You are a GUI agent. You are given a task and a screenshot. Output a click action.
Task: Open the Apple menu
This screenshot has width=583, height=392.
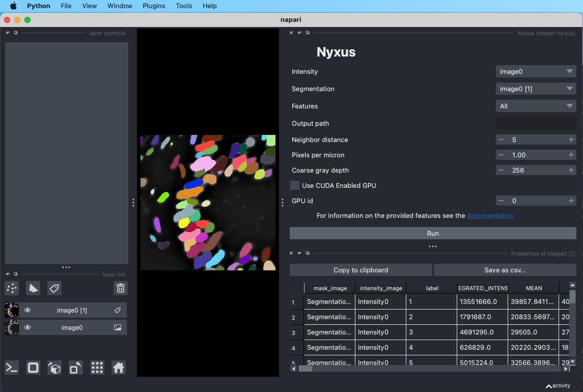coord(13,6)
